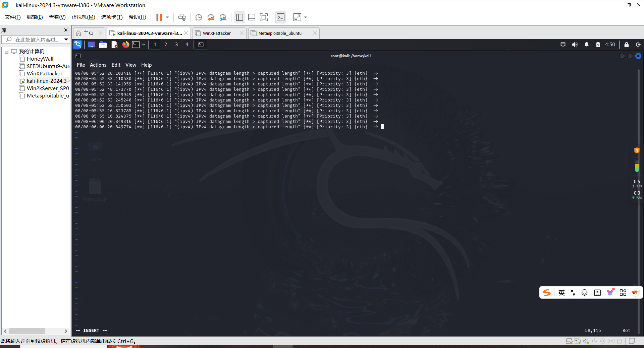Open the 虚拟机(M) menu
The image size is (644, 348).
point(84,17)
